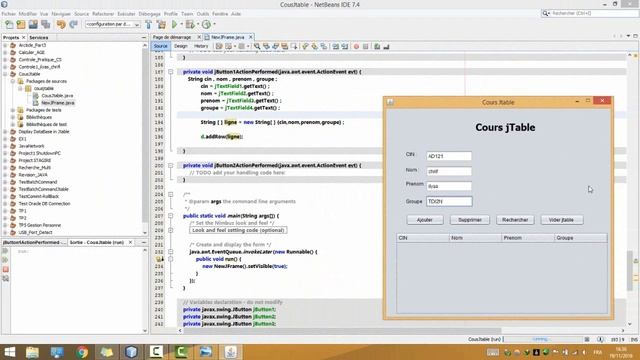
Task: Click the New File toolbar icon
Action: pos(9,24)
